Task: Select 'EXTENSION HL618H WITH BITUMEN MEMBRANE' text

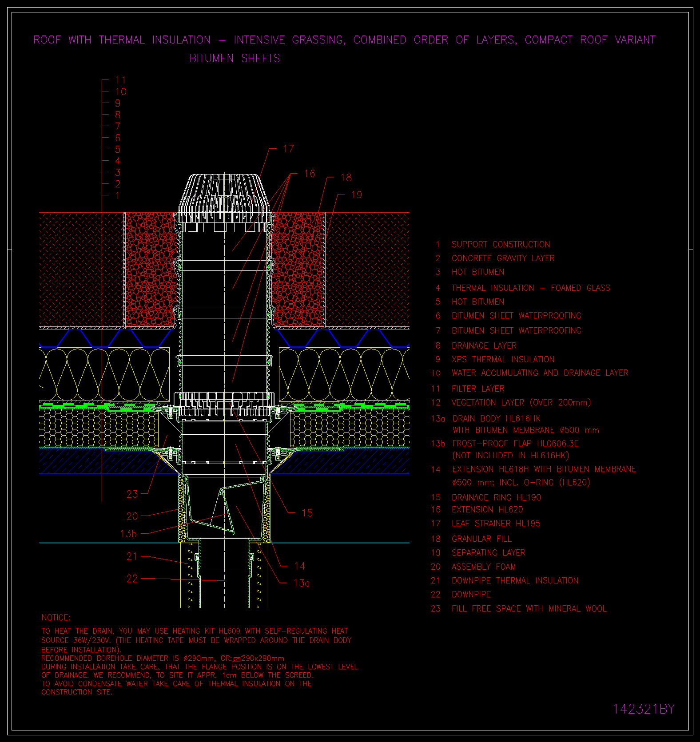Action: 544,469
